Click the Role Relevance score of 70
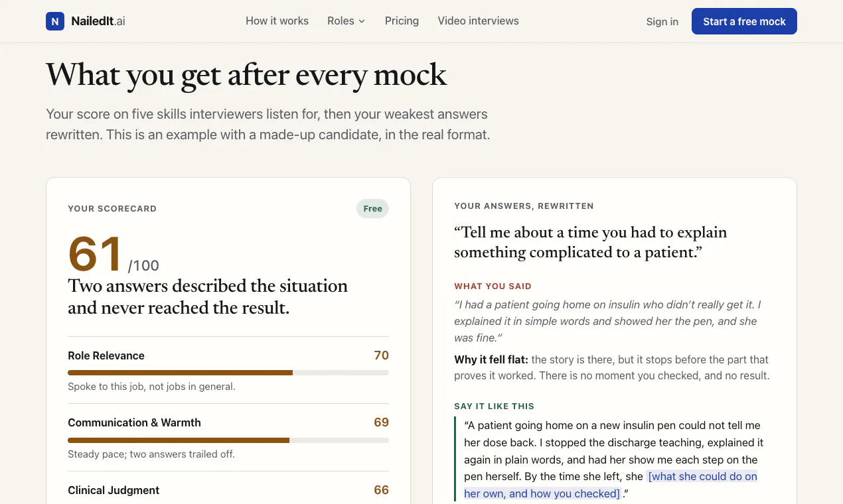The height and width of the screenshot is (504, 843). (x=381, y=355)
